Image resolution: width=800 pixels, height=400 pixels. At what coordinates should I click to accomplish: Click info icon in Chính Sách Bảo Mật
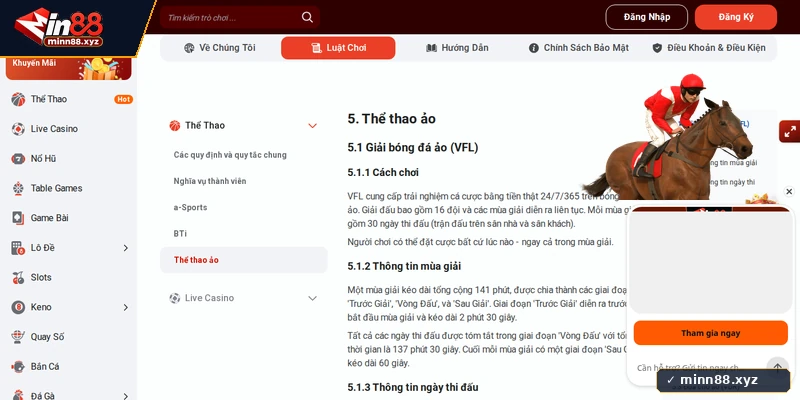coord(534,48)
